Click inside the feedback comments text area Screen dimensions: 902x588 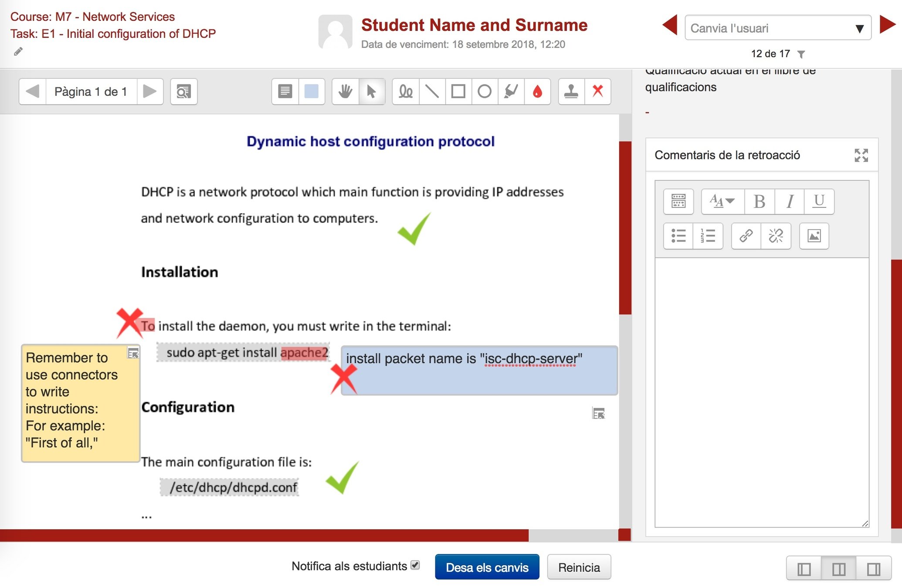[x=761, y=392]
